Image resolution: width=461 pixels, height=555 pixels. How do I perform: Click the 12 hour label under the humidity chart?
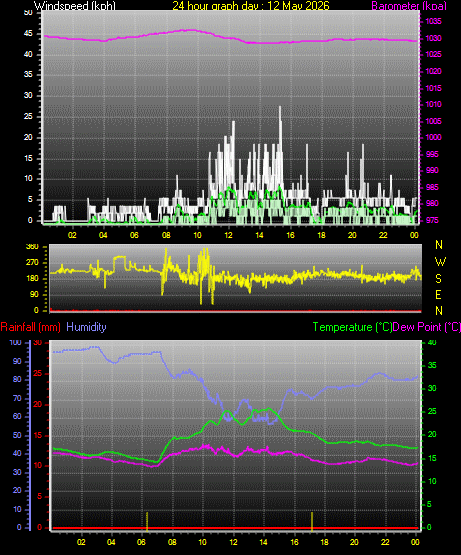(233, 542)
